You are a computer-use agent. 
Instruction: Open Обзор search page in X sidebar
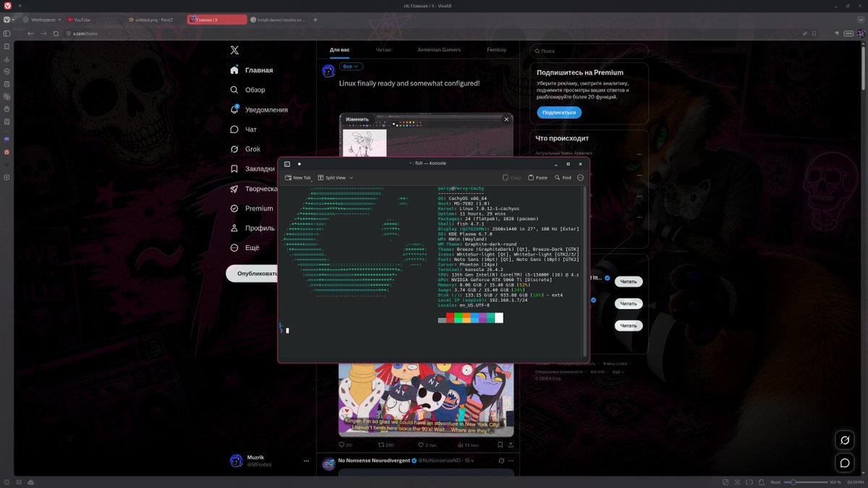click(x=247, y=90)
